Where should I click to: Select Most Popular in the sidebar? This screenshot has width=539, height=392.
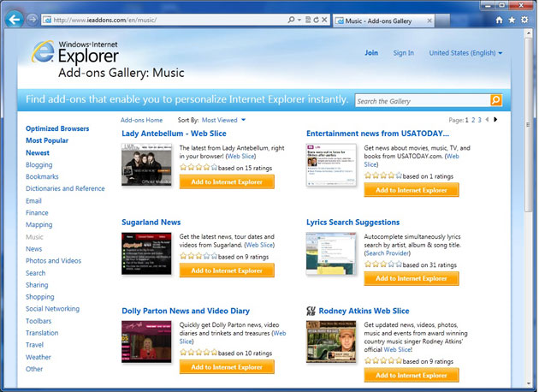(47, 140)
